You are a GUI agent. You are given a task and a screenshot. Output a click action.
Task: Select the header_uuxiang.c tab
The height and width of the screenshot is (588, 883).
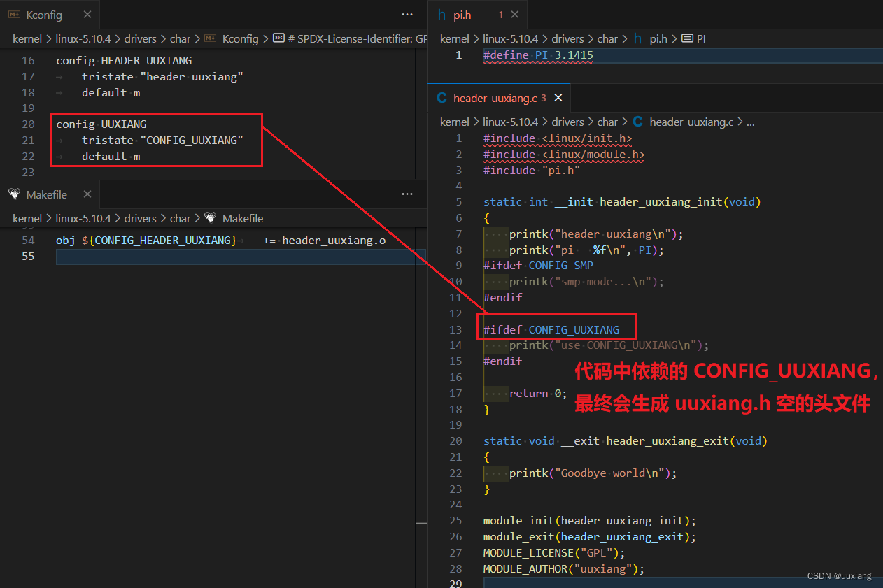pyautogui.click(x=495, y=98)
